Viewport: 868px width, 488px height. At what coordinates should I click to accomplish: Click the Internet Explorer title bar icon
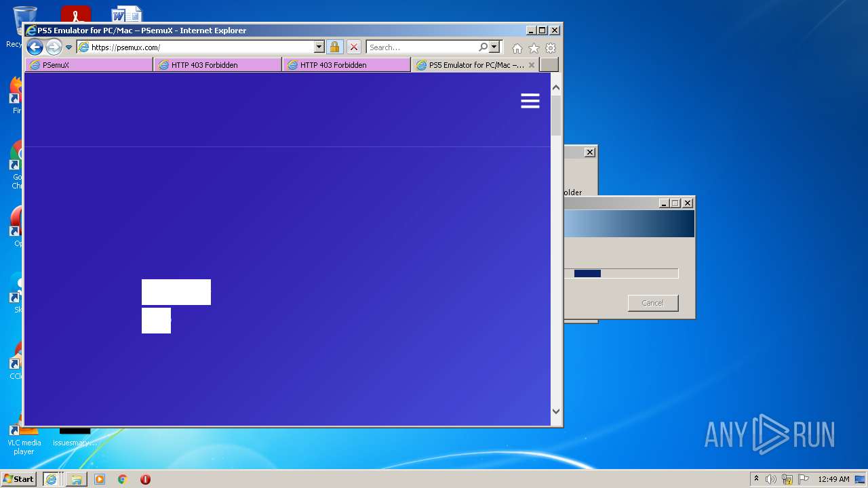point(31,30)
